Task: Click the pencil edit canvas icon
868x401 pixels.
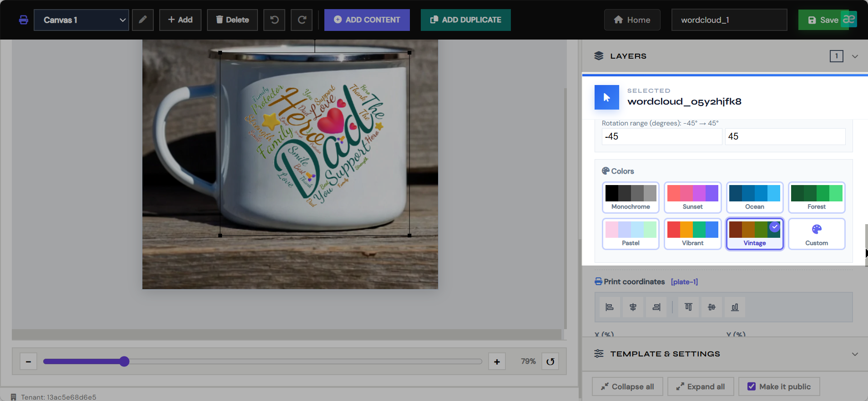Action: 143,20
